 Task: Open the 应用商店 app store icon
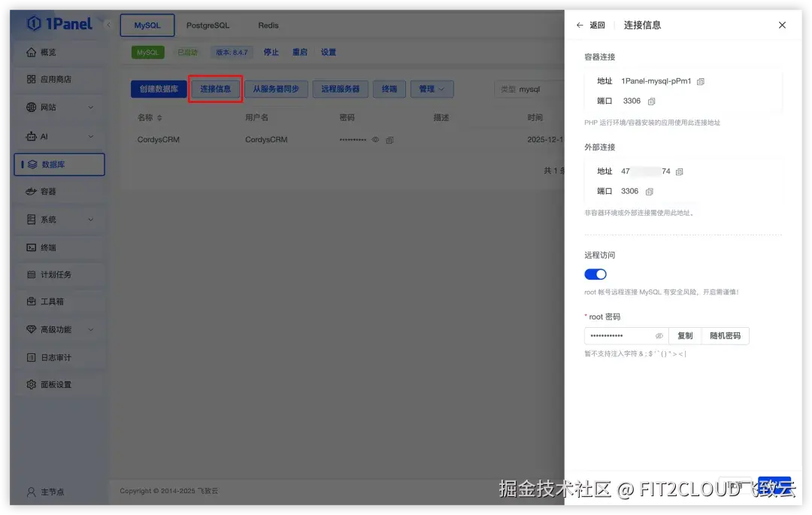click(31, 79)
